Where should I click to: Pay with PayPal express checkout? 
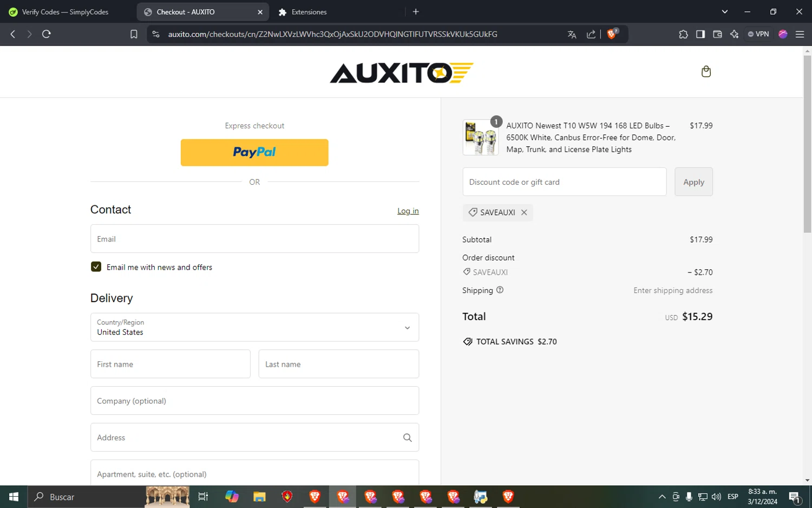point(254,153)
